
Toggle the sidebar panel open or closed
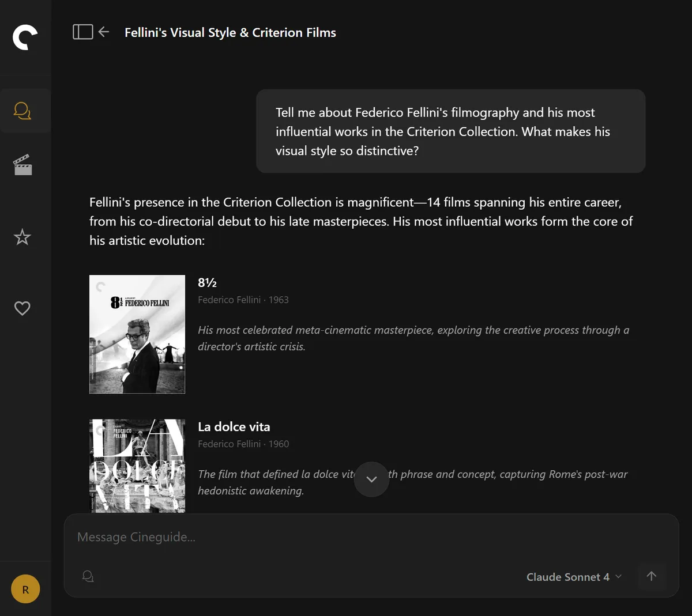(x=82, y=32)
